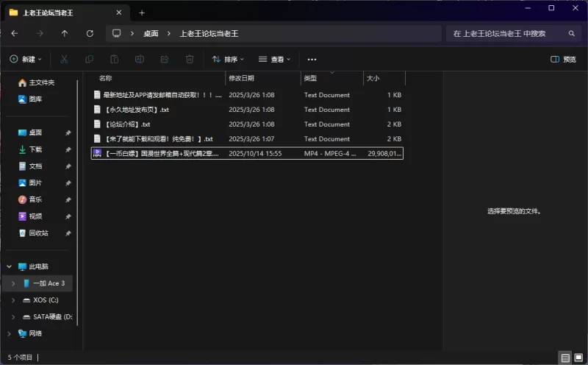Open the more options ellipsis menu
Screen dimensions: 588x365
point(312,59)
